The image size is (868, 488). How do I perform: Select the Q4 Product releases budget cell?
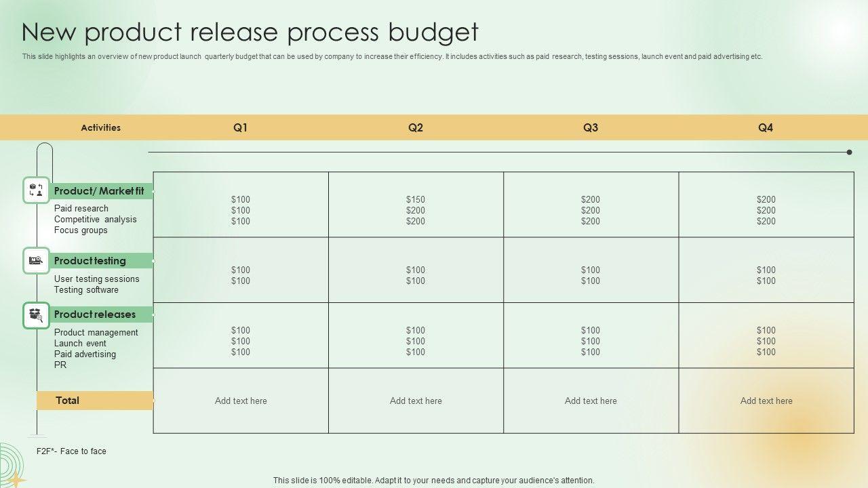[x=766, y=341]
